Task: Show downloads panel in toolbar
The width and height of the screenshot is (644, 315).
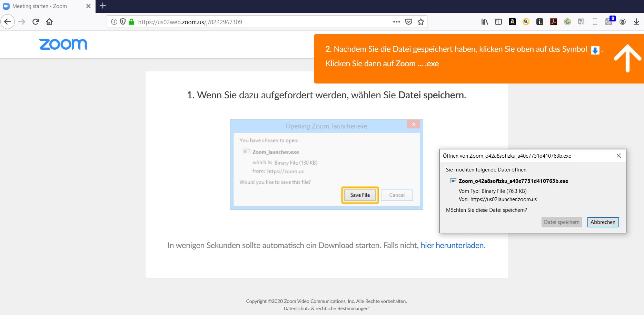Action: pyautogui.click(x=636, y=22)
